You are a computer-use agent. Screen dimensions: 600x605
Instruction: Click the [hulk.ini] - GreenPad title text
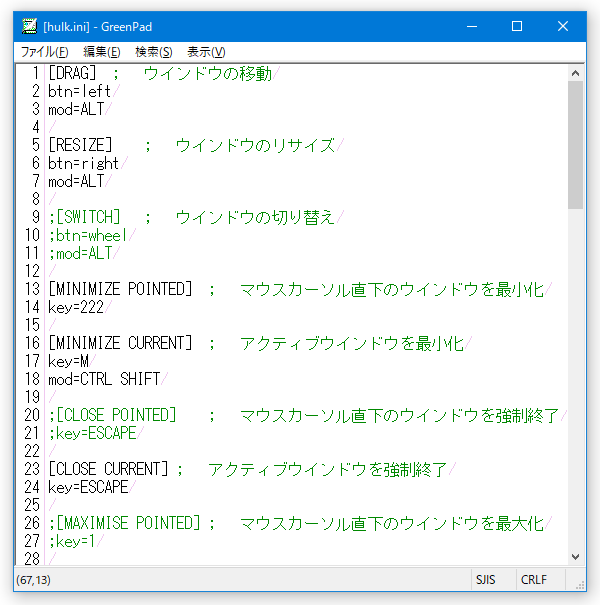(98, 27)
